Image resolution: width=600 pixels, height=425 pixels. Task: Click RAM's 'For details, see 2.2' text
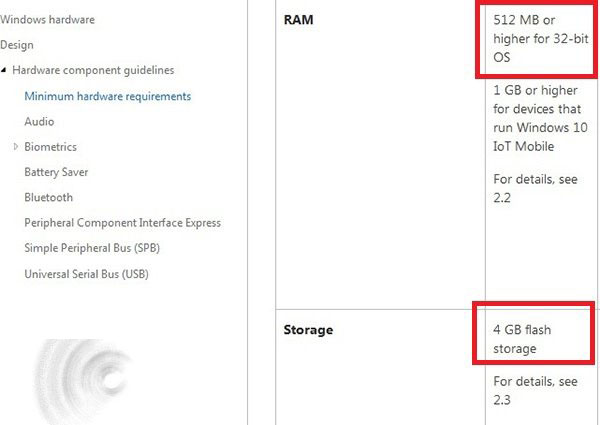(535, 188)
